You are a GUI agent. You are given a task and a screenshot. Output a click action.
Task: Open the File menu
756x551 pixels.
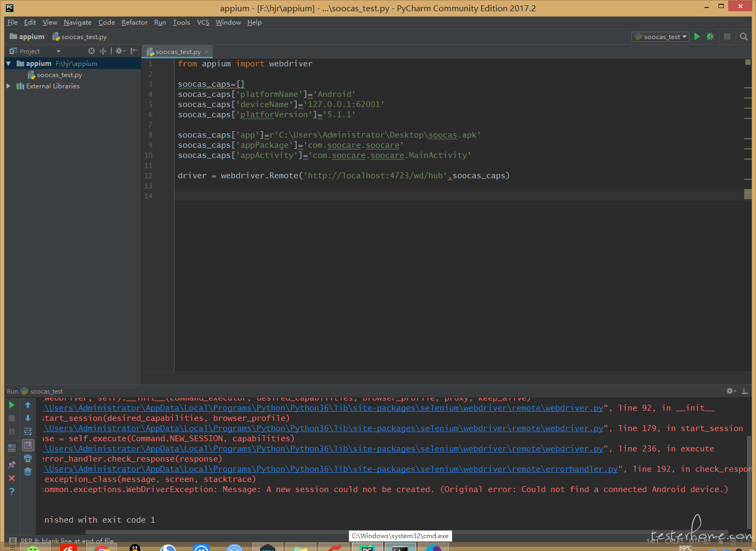click(12, 22)
